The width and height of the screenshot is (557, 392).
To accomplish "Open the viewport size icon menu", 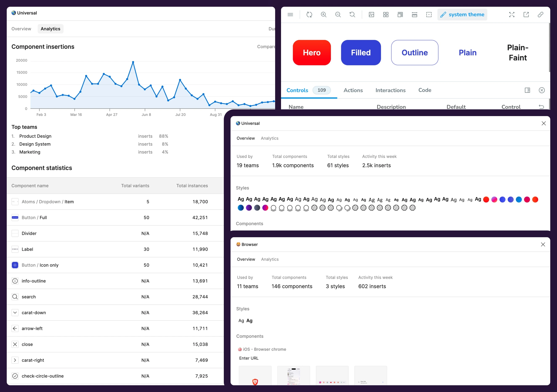I will (x=400, y=15).
